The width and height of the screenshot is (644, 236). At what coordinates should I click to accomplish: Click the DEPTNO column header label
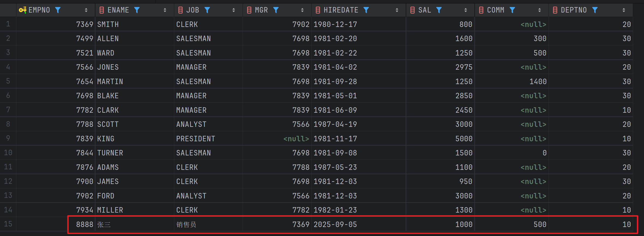pos(574,10)
